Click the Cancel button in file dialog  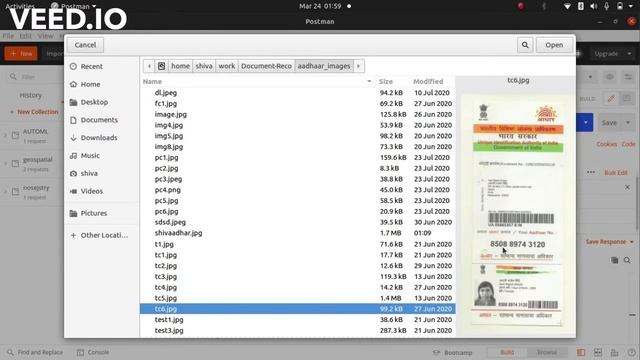(85, 45)
